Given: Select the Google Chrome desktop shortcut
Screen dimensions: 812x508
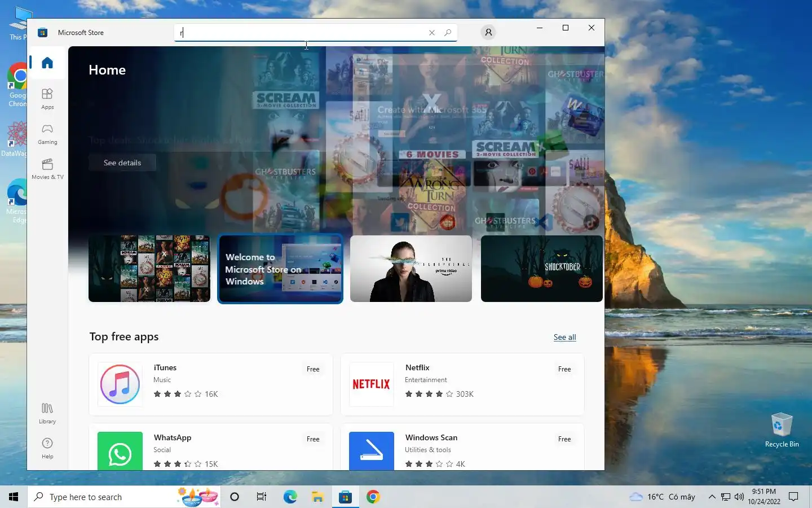Looking at the screenshot, I should (17, 85).
